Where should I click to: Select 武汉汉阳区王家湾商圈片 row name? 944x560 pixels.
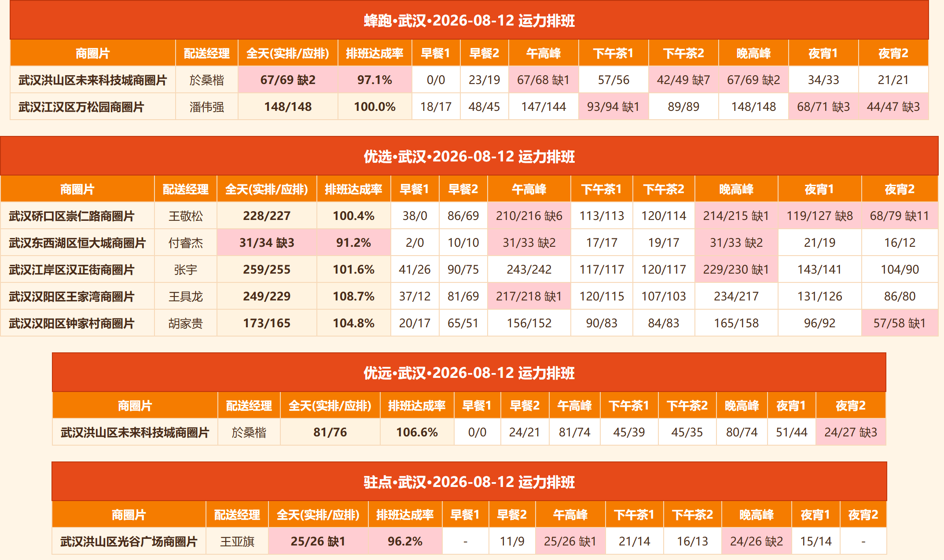72,296
